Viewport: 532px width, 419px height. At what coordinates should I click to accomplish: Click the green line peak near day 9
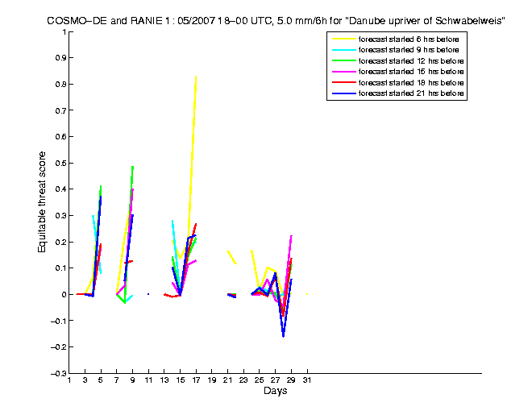pos(132,166)
